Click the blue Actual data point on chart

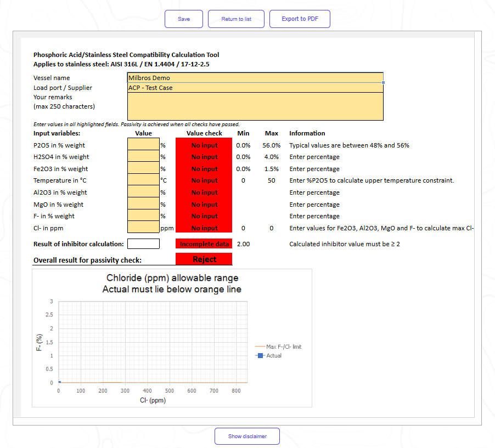60,382
